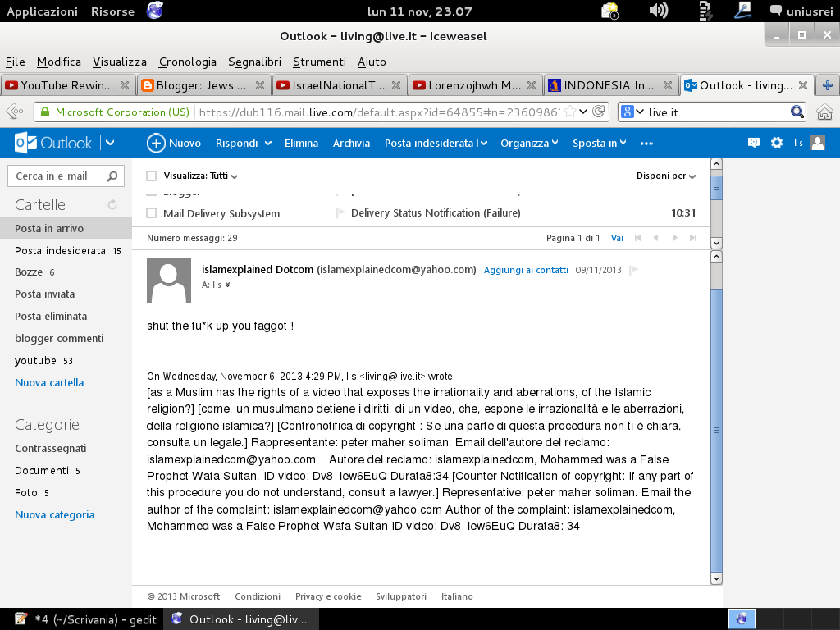Screen dimensions: 840x630
Task: Run search with the search bar magnifier
Action: [x=797, y=112]
